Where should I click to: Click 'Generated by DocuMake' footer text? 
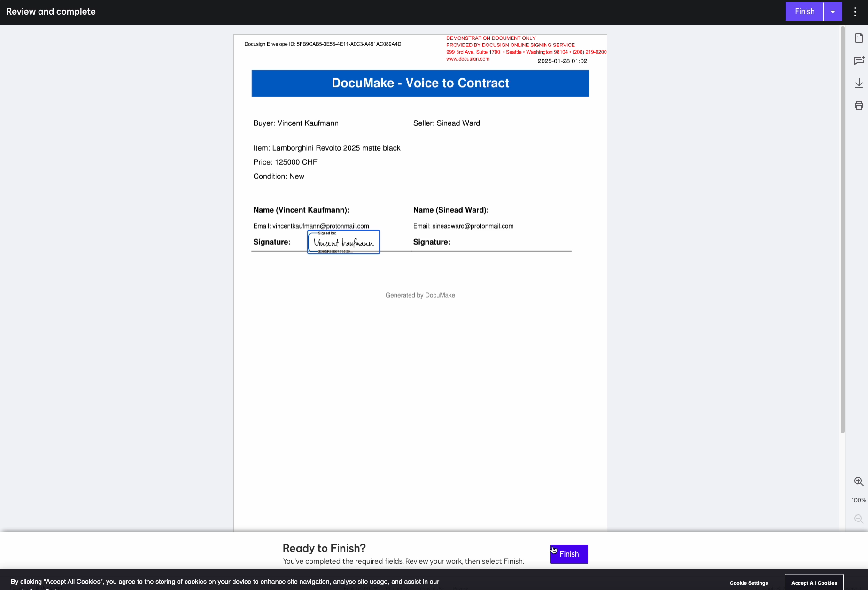click(420, 295)
